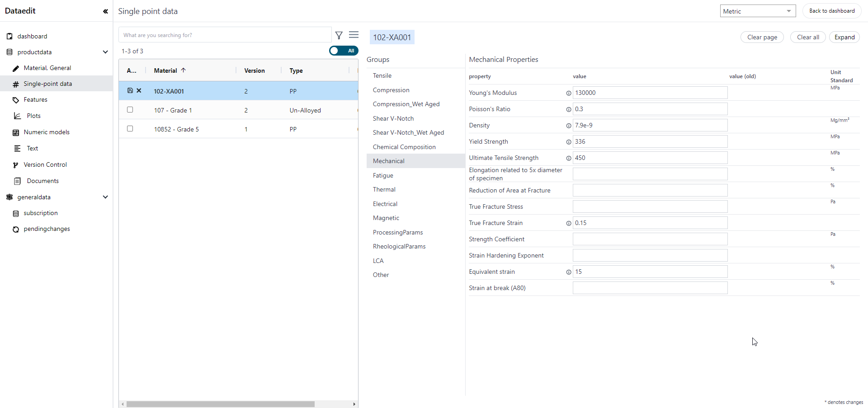Click info icon beside Yield Strength
868x408 pixels.
pos(569,142)
